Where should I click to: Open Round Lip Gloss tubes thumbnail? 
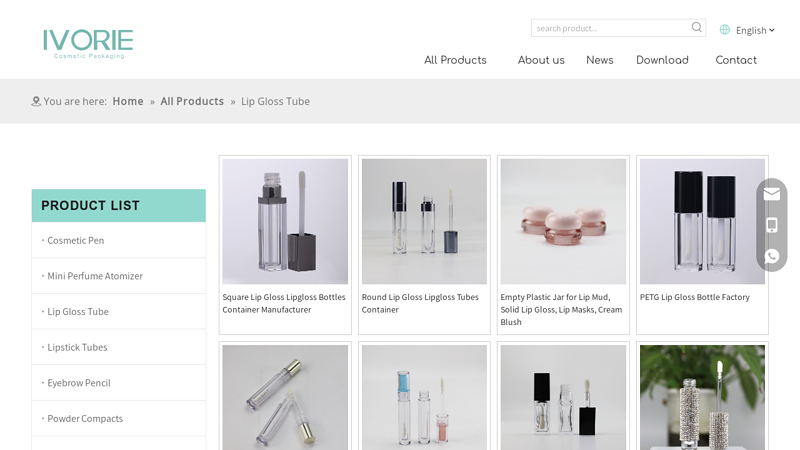[424, 221]
